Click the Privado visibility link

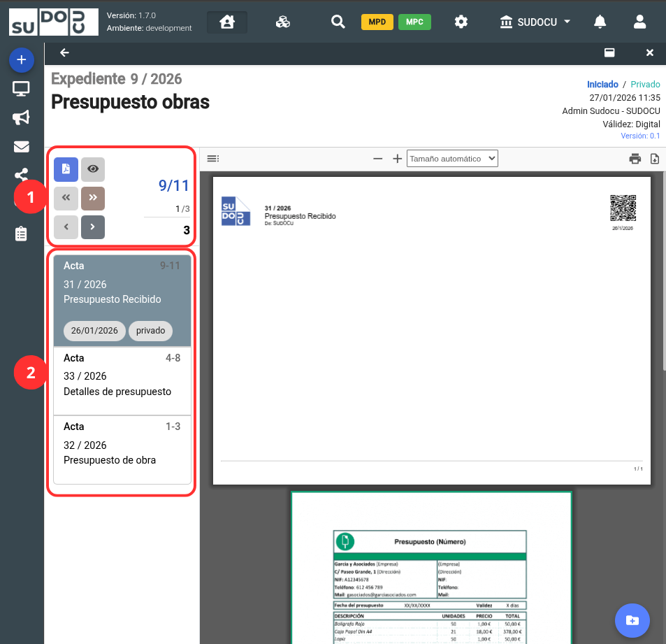pyautogui.click(x=645, y=84)
